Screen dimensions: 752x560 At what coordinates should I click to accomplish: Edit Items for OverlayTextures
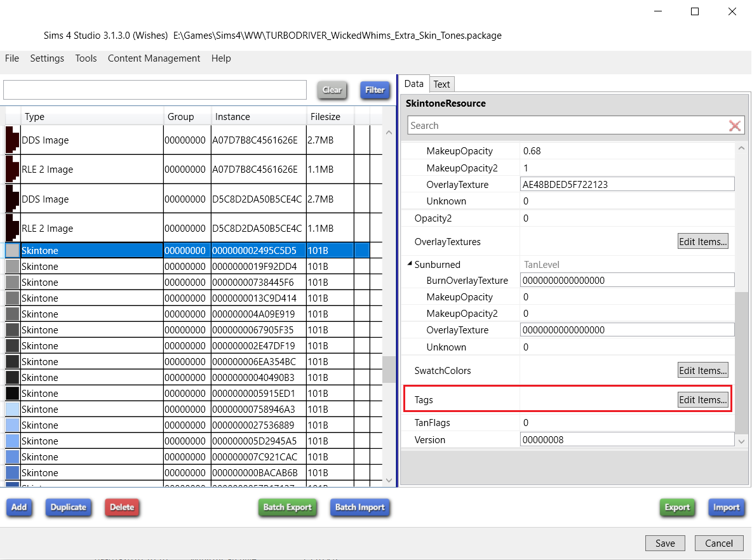[702, 242]
